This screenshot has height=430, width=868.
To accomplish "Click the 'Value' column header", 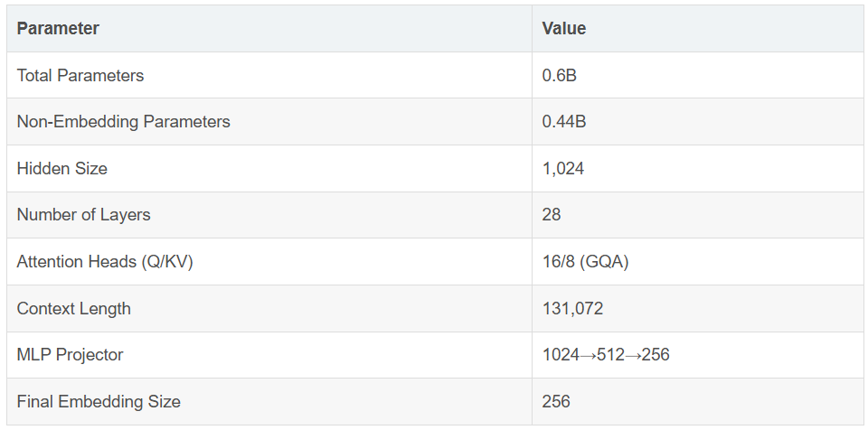I will click(x=563, y=28).
